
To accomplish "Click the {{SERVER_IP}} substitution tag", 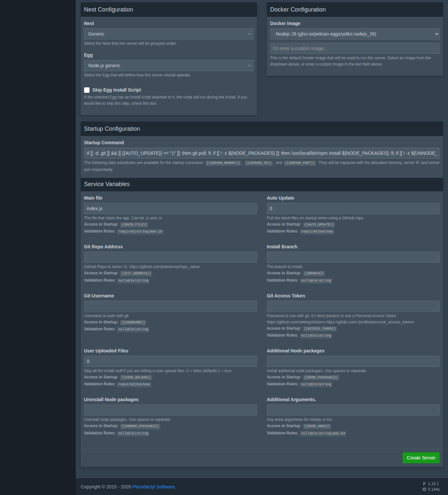I will (259, 163).
